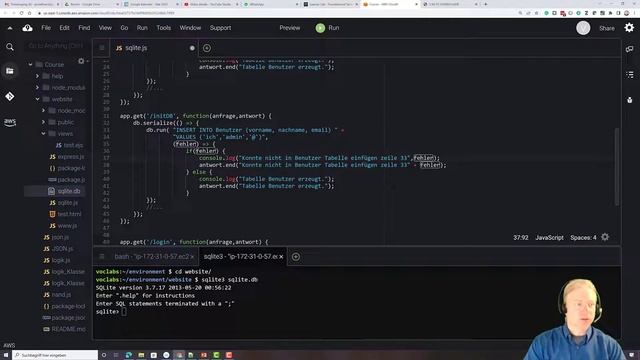This screenshot has height=360, width=640.
Task: Open the Tools menu
Action: [164, 28]
